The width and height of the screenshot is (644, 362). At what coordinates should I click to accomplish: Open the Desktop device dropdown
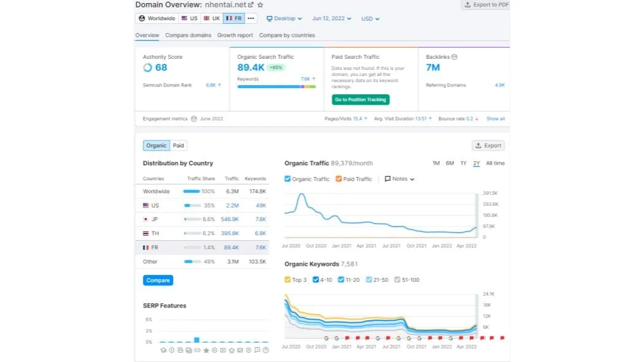tap(284, 18)
